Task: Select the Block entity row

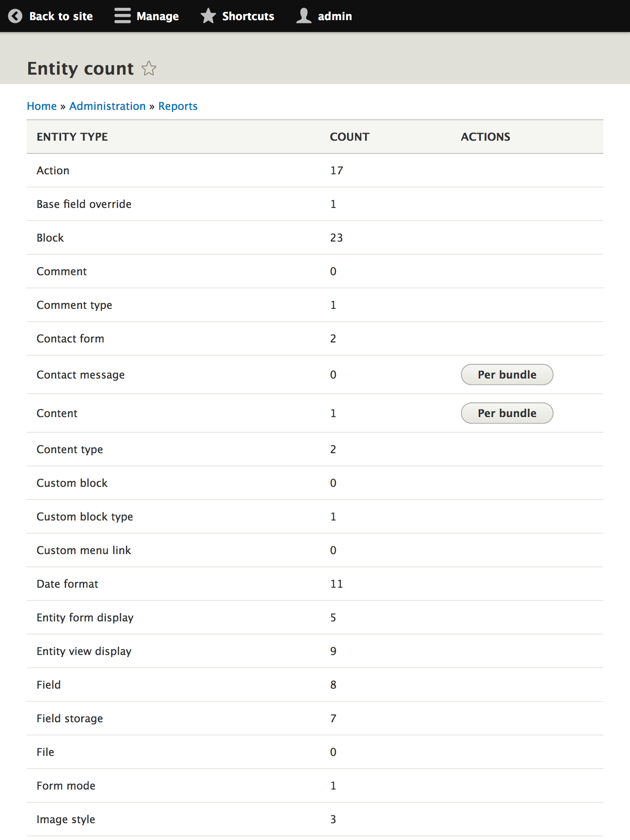Action: point(50,237)
